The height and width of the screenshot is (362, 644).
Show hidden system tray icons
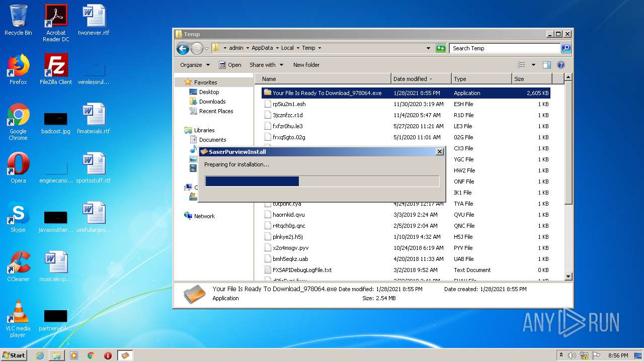point(561,355)
